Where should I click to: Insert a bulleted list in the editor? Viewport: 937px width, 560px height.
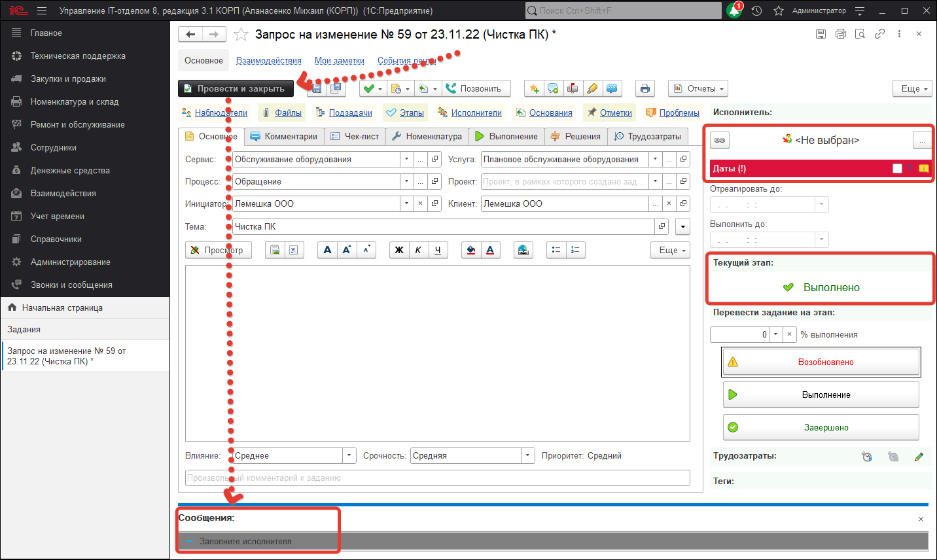(x=556, y=250)
